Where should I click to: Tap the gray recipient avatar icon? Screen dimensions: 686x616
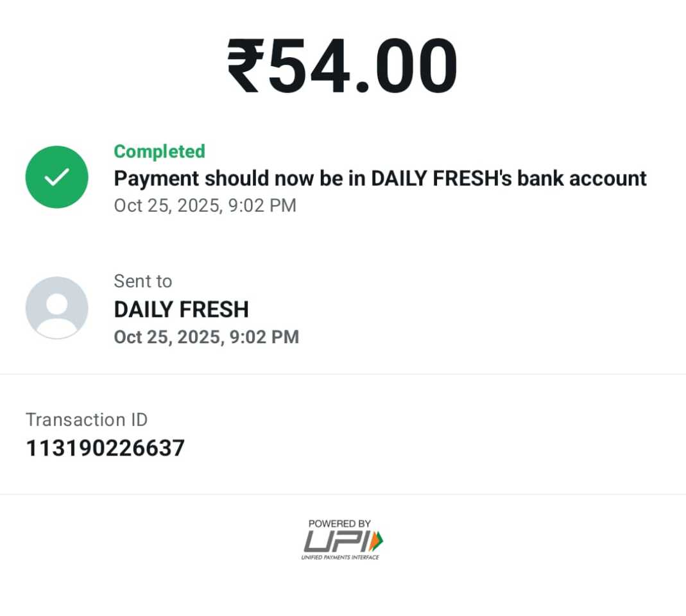click(x=56, y=308)
